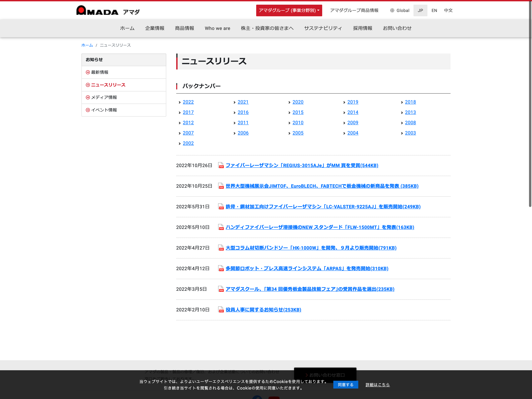Click PDF icon beside HK-1000W release
The height and width of the screenshot is (399, 532).
[x=221, y=248]
